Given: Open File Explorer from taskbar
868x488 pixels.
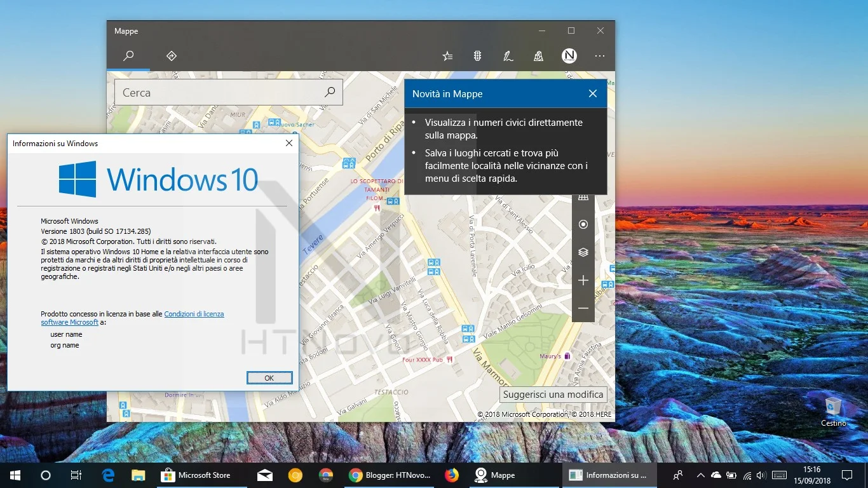Looking at the screenshot, I should pos(139,475).
